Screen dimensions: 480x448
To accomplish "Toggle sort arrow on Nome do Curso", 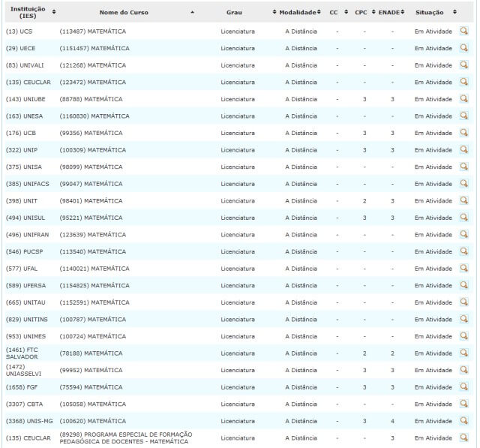I will [192, 12].
